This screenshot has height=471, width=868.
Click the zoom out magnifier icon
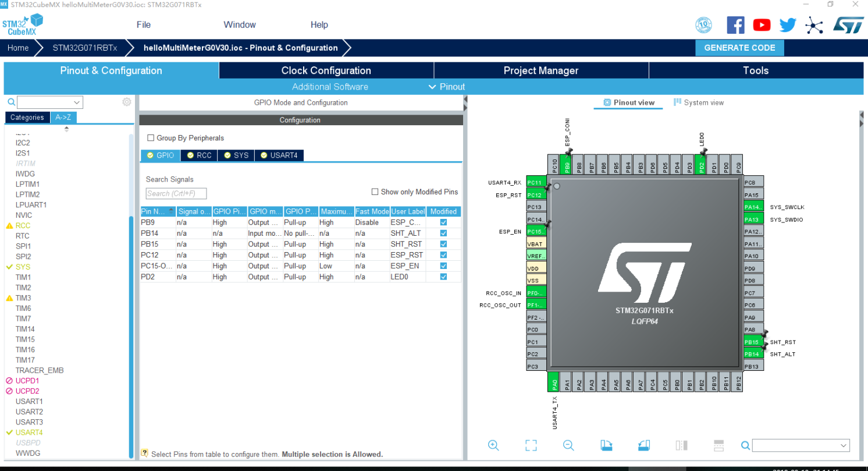pos(568,445)
